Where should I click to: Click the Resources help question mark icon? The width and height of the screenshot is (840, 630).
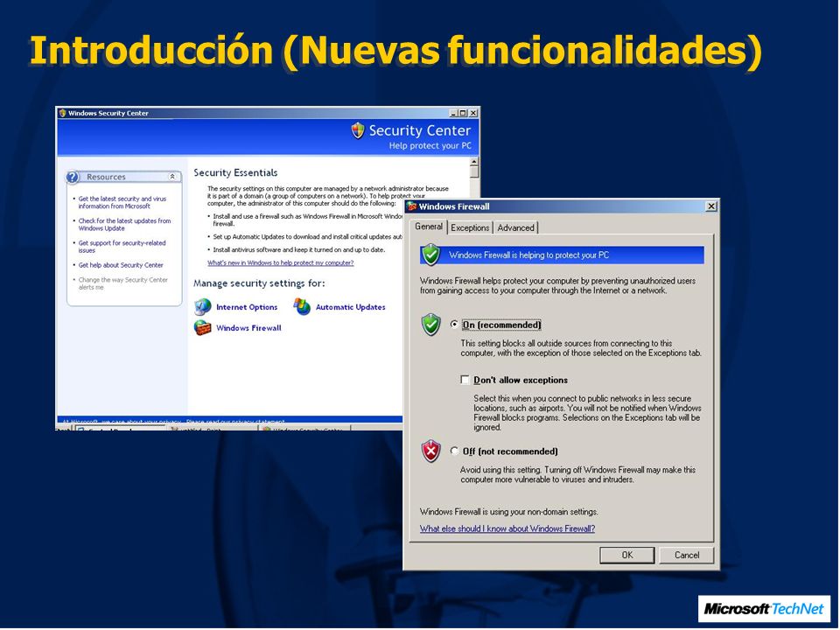[73, 177]
